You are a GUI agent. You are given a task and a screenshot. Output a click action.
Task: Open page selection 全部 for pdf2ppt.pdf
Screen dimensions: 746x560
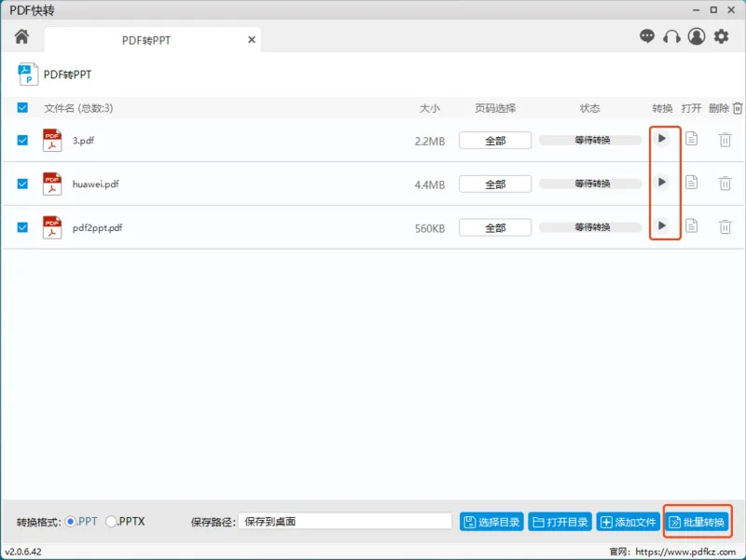click(x=495, y=228)
